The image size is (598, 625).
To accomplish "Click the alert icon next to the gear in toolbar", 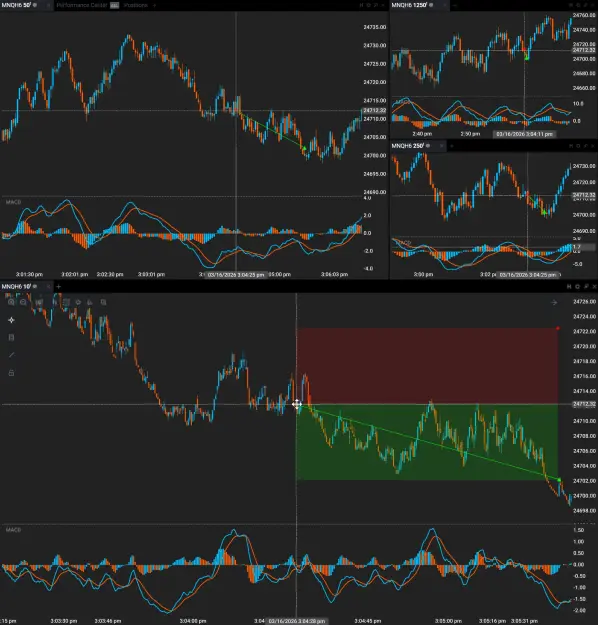I will click(90, 302).
